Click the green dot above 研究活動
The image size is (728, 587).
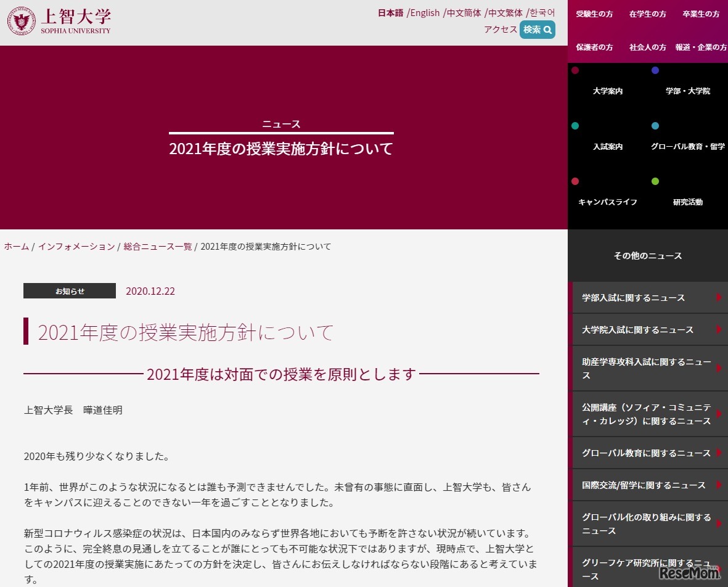pyautogui.click(x=655, y=181)
